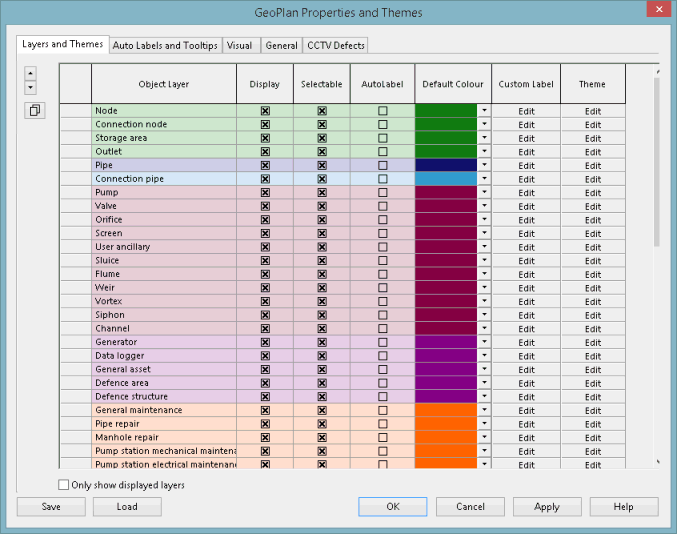Open colour dropdown for Pump layer
The height and width of the screenshot is (534, 677).
coord(484,192)
